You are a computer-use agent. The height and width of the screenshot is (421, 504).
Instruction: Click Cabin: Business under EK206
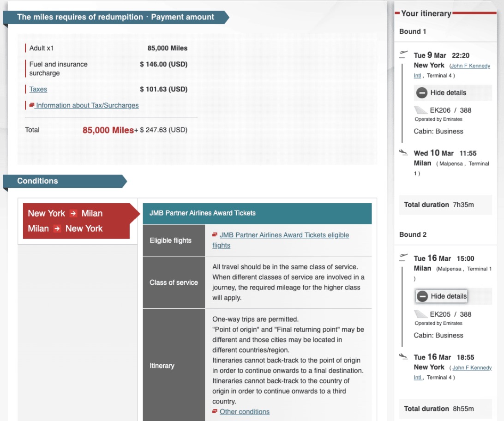(438, 132)
